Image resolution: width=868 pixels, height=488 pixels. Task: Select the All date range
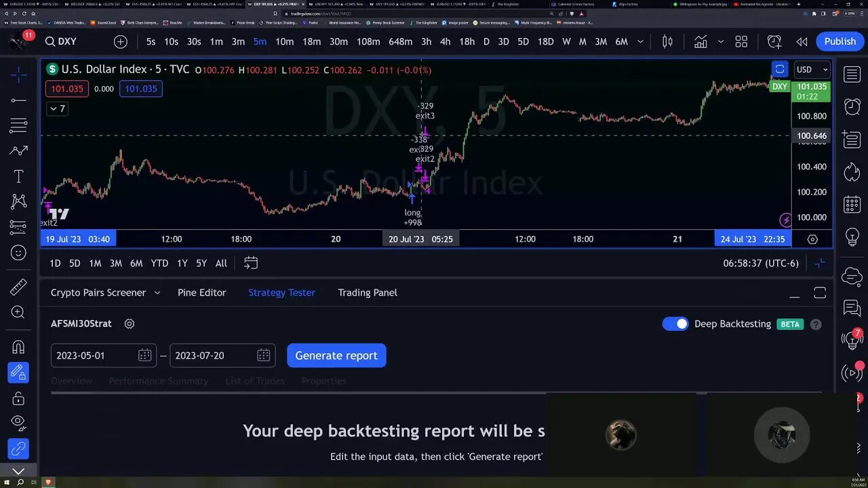(221, 263)
